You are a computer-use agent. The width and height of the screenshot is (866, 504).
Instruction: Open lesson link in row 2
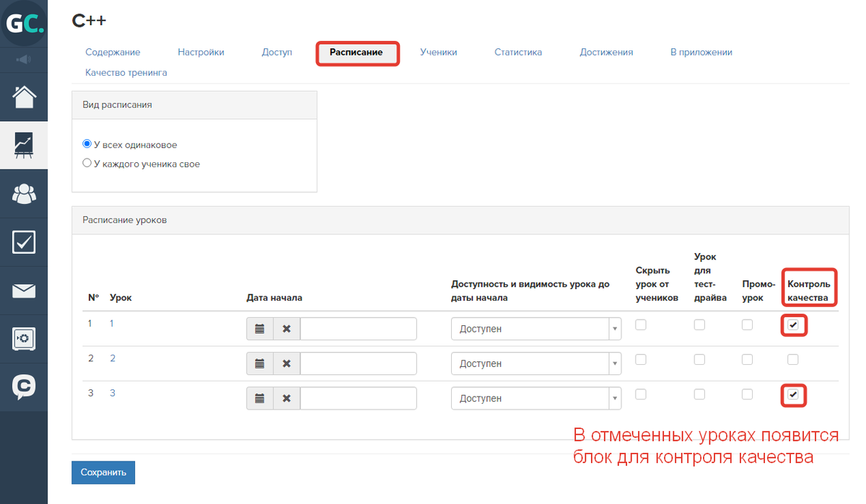point(113,358)
